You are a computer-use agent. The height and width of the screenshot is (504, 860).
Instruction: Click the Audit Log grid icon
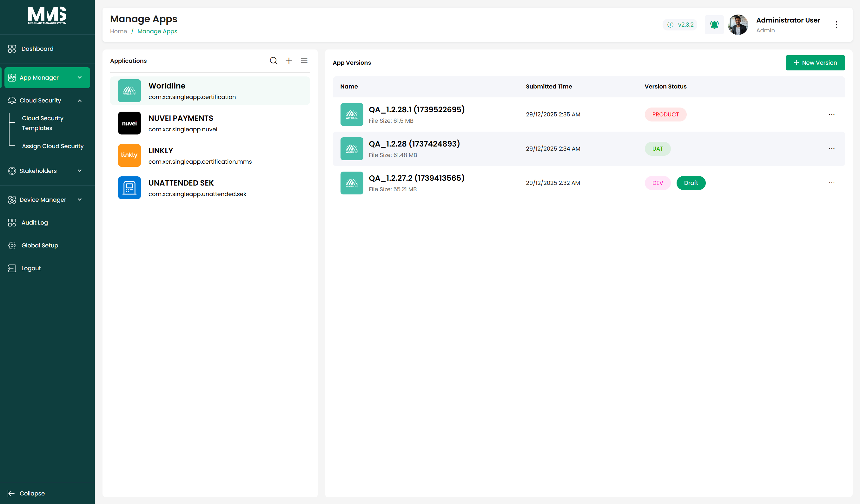coord(12,223)
